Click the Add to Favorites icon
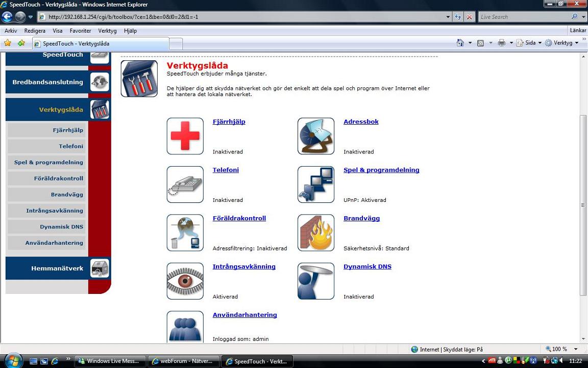This screenshot has height=368, width=588. tap(21, 43)
